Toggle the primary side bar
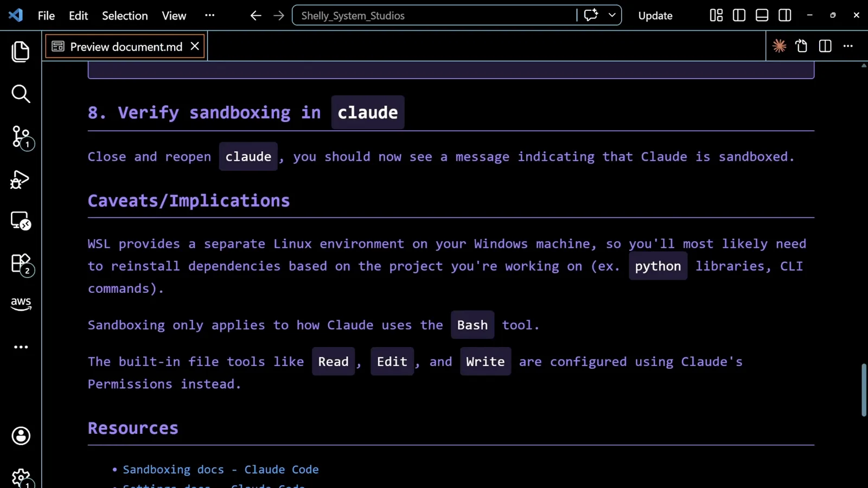Viewport: 868px width, 488px height. tap(739, 15)
